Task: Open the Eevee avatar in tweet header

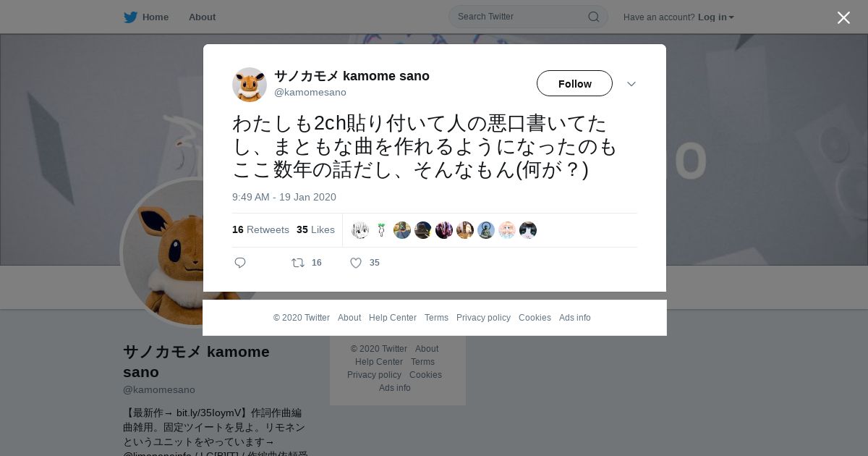Action: tap(250, 85)
